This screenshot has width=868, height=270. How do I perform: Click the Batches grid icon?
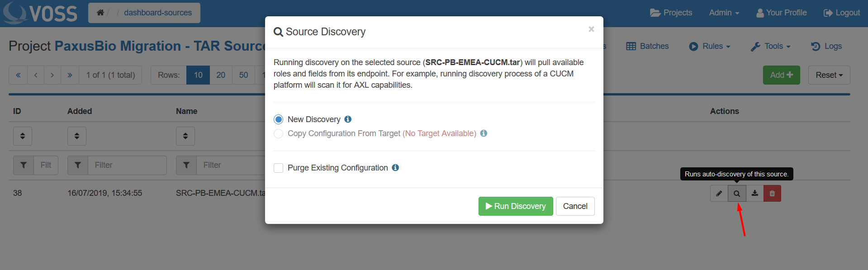coord(631,46)
